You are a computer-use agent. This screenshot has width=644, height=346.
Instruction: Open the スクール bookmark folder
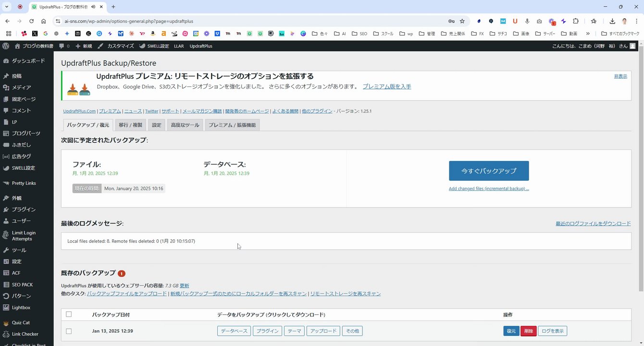384,34
